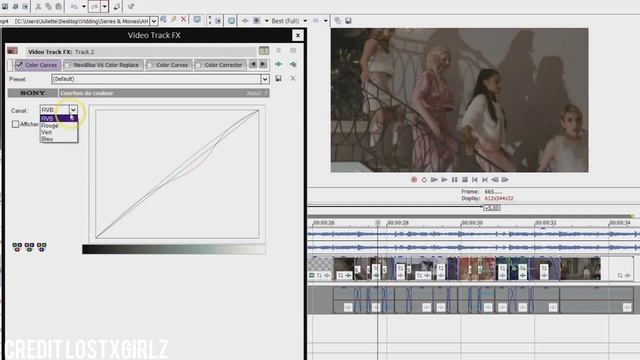The width and height of the screenshot is (640, 360).
Task: Open the Undo history dropdown arrow
Action: point(84,7)
